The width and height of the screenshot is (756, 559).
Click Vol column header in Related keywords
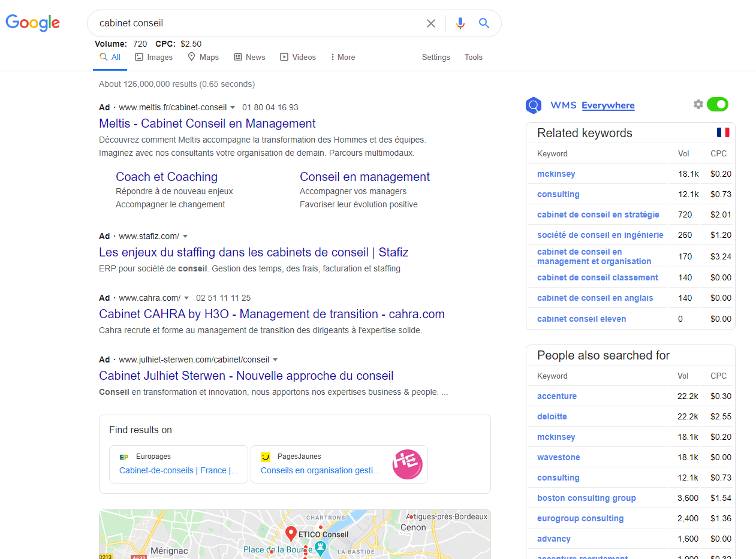pyautogui.click(x=683, y=153)
